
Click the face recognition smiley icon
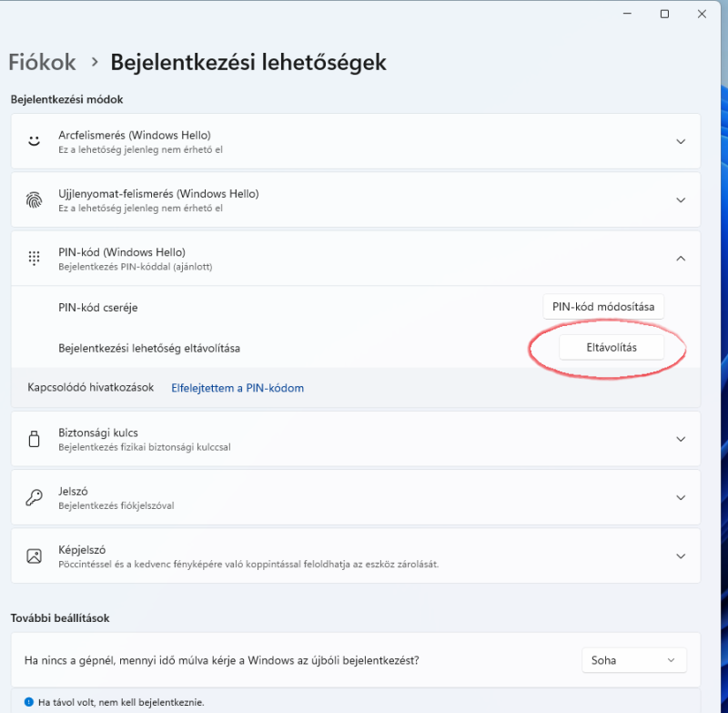click(34, 141)
